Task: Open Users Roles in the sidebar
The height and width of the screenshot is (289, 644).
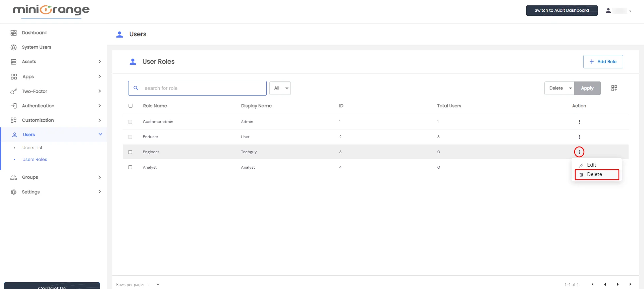Action: tap(35, 159)
